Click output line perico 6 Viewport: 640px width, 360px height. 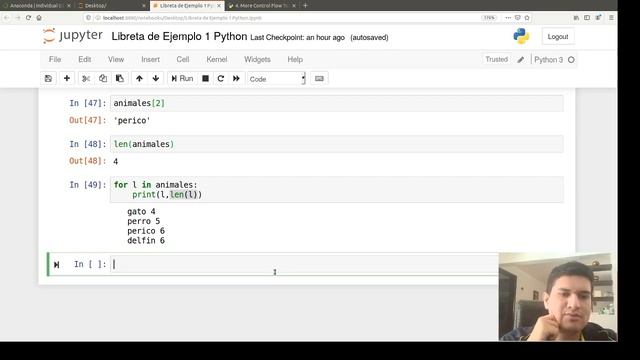click(146, 231)
